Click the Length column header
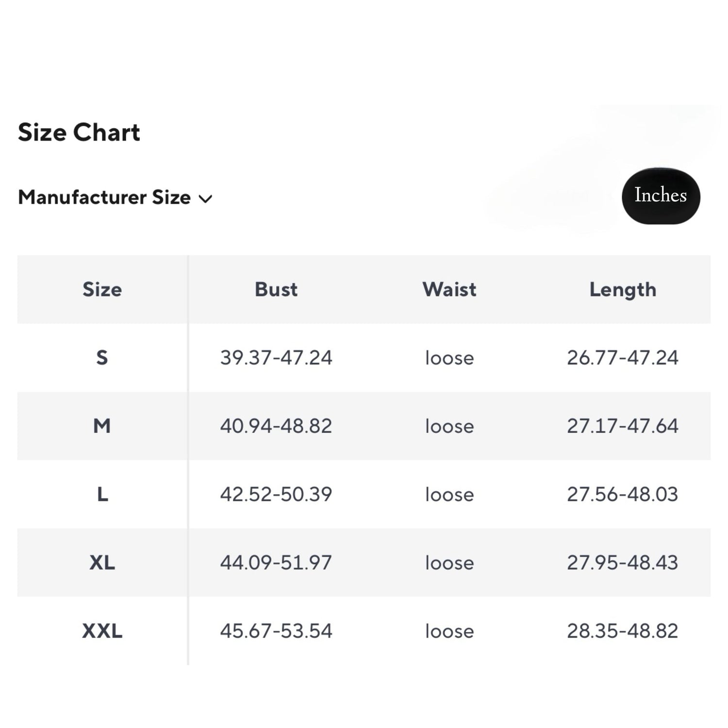 [623, 290]
